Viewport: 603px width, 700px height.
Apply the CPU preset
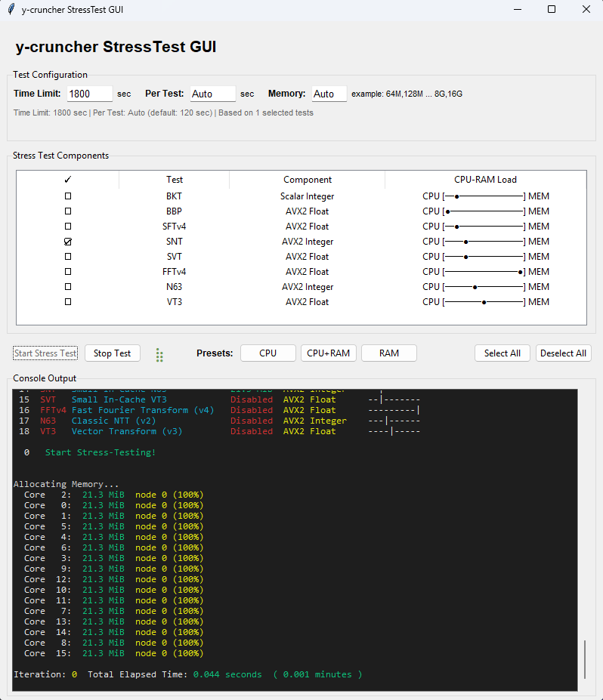(x=268, y=353)
